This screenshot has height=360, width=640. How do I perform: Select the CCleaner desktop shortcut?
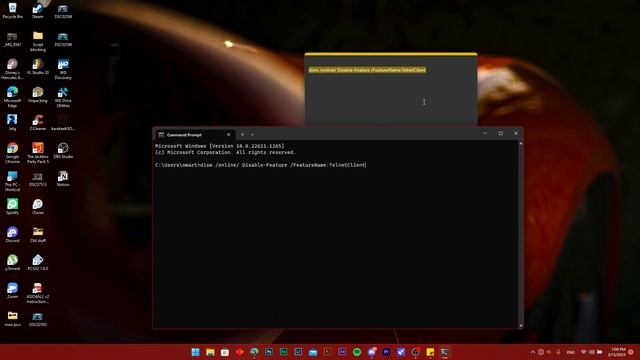[x=38, y=122]
